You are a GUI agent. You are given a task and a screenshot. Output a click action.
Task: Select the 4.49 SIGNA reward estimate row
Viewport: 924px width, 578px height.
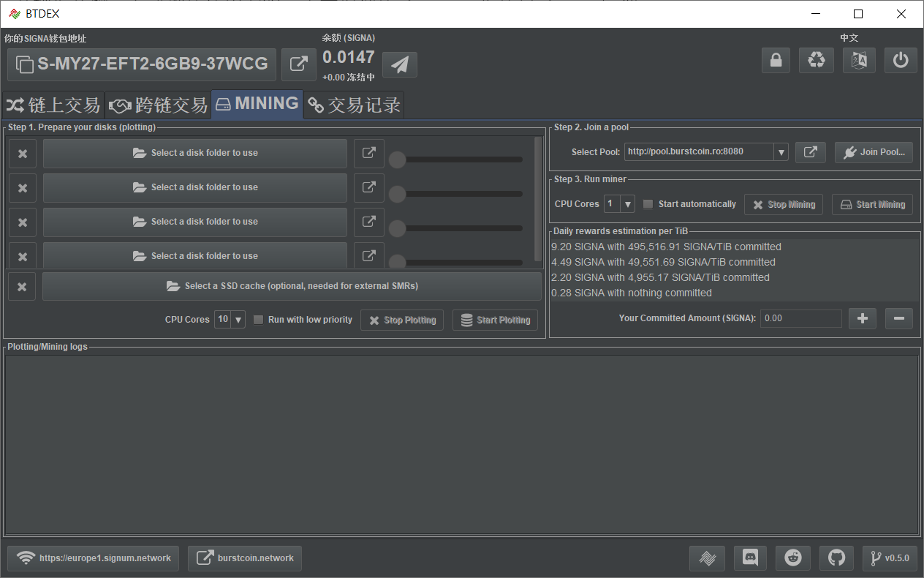(735, 262)
